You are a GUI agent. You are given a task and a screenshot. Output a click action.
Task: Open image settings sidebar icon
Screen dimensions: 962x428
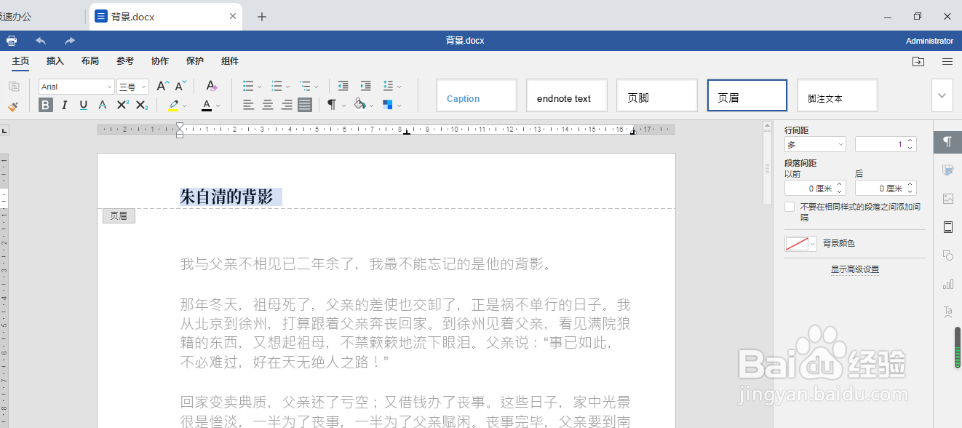coord(948,199)
